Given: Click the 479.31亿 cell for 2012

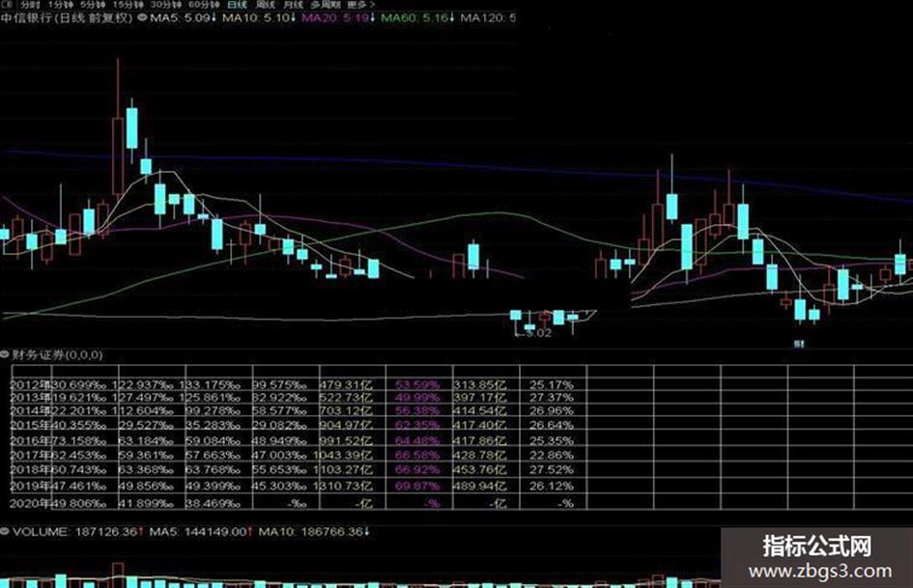Looking at the screenshot, I should 346,385.
